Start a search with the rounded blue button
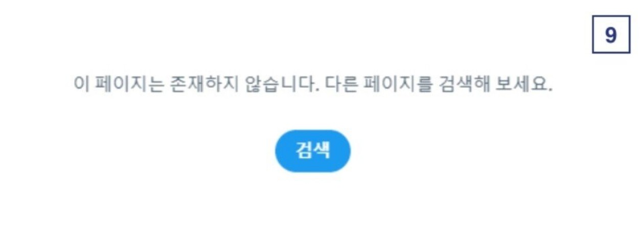The height and width of the screenshot is (232, 644). click(313, 151)
